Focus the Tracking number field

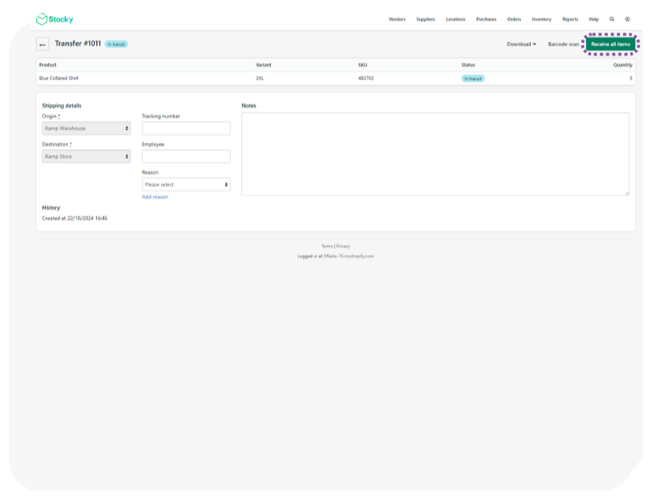point(186,128)
